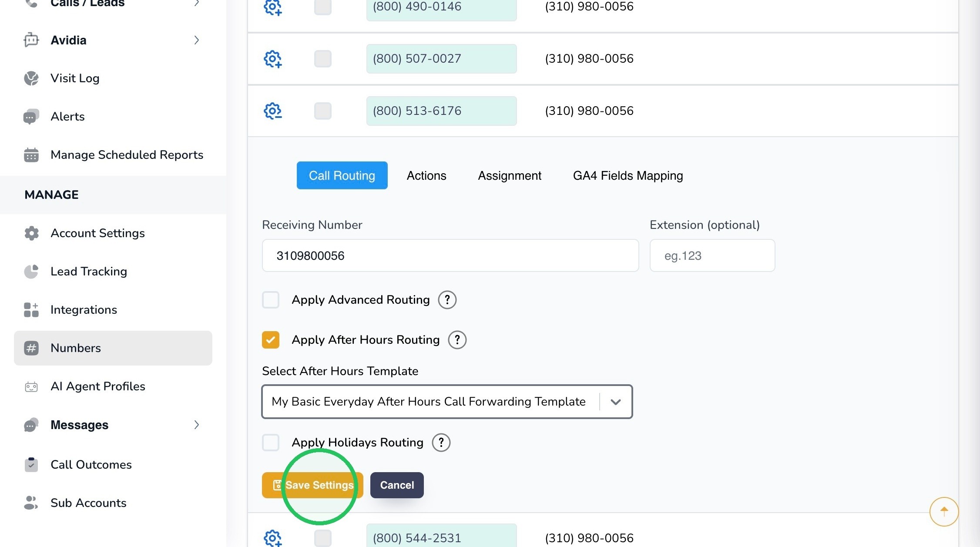Click the scroll-to-top arrow button
This screenshot has height=547, width=980.
coord(944,512)
